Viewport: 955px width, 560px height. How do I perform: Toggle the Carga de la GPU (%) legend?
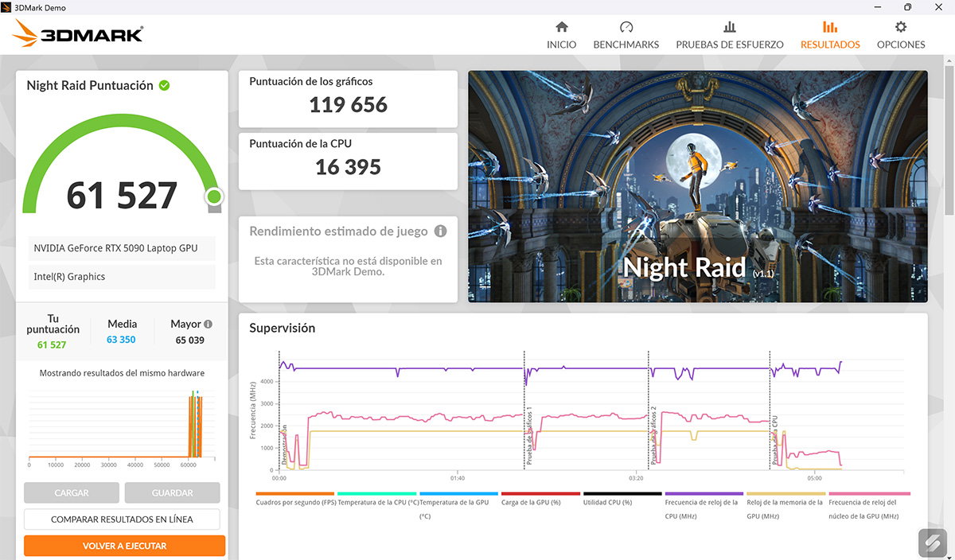[x=540, y=501]
